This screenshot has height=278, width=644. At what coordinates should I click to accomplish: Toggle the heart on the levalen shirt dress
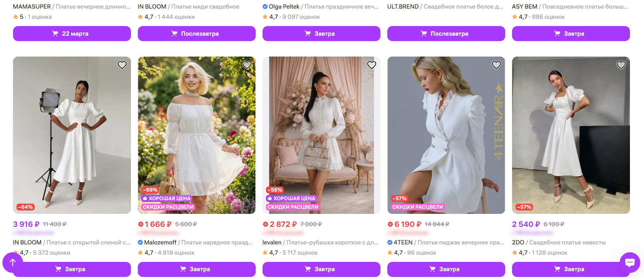point(372,65)
